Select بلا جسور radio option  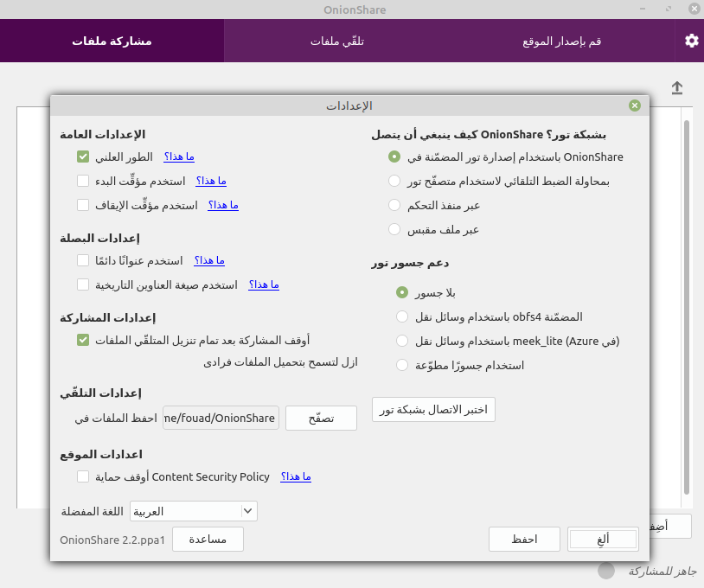[402, 292]
